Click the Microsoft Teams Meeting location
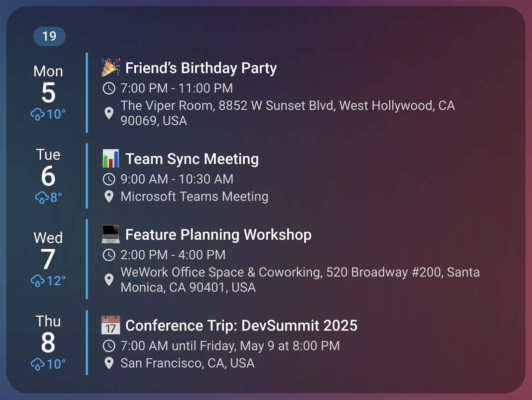The height and width of the screenshot is (400, 532). pyautogui.click(x=194, y=197)
